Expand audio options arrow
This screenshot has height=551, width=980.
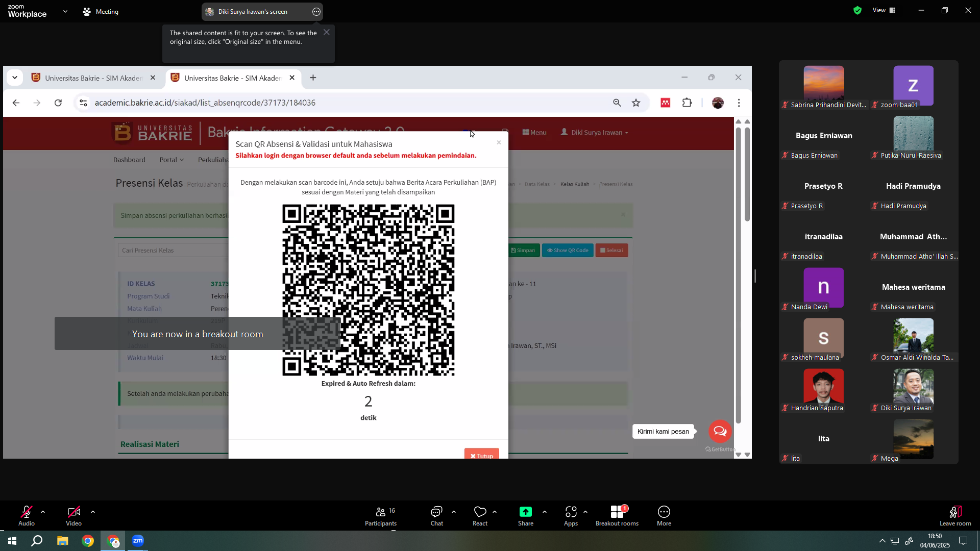point(43,512)
